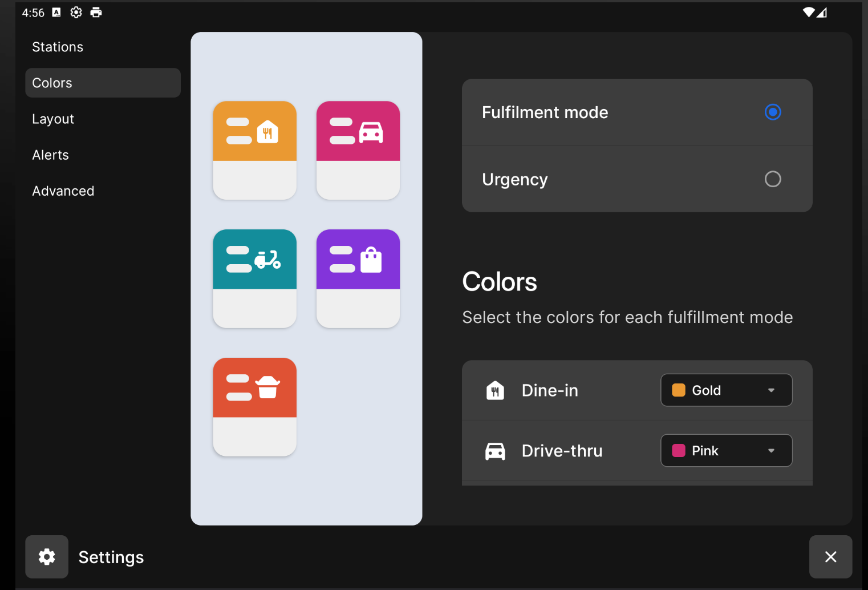Image resolution: width=868 pixels, height=590 pixels.
Task: Expand the Drive-thru dropdown arrow
Action: coord(771,451)
